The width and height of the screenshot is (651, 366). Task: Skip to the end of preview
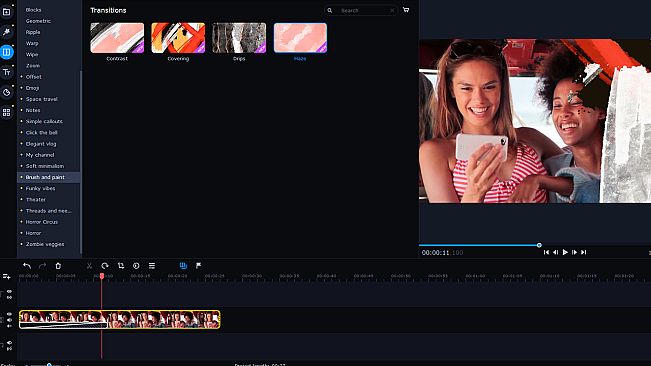click(583, 252)
